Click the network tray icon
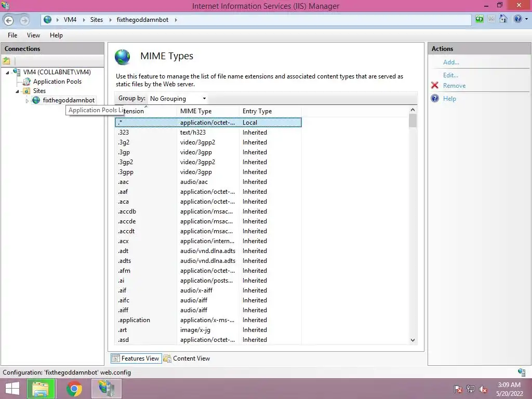The image size is (532, 399). click(x=471, y=389)
